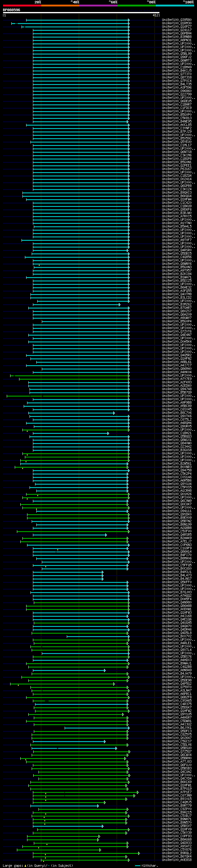The height and width of the screenshot is (868, 197).
Task: Click the query ID BP088596
Action: (x=11, y=10)
